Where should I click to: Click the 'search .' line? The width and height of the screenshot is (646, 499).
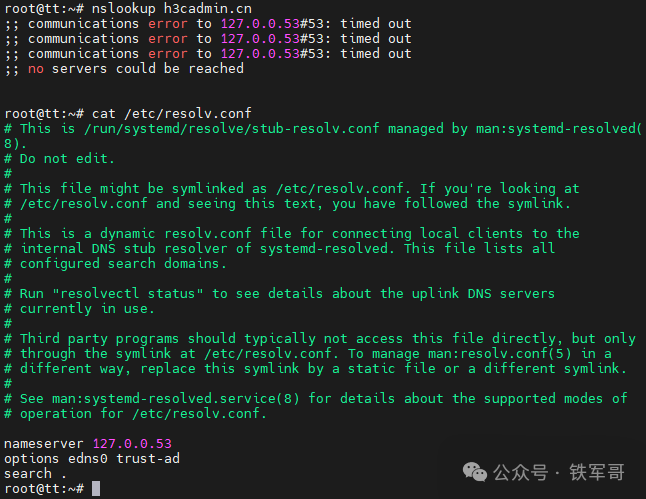pyautogui.click(x=35, y=474)
